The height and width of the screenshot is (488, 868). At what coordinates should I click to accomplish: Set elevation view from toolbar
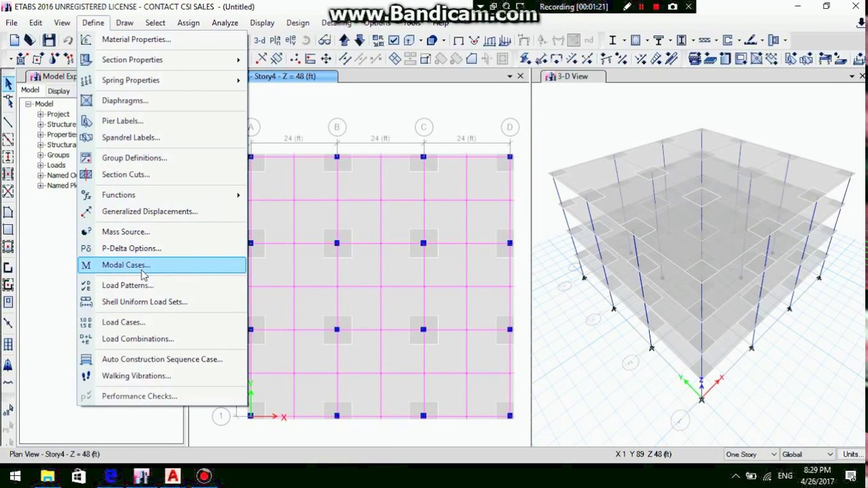click(x=291, y=40)
